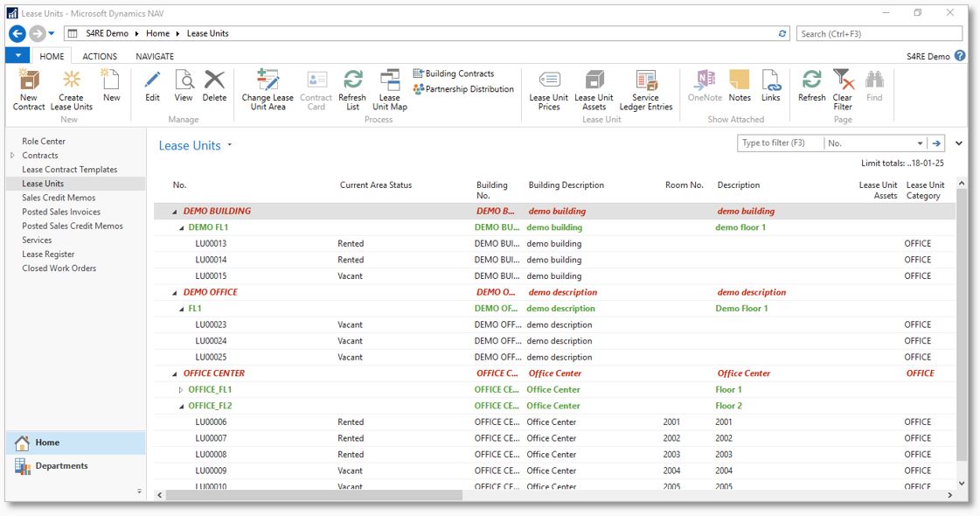Screen dimensions: 980x516
Task: Open Closed Work Orders in navigation
Action: pos(59,268)
